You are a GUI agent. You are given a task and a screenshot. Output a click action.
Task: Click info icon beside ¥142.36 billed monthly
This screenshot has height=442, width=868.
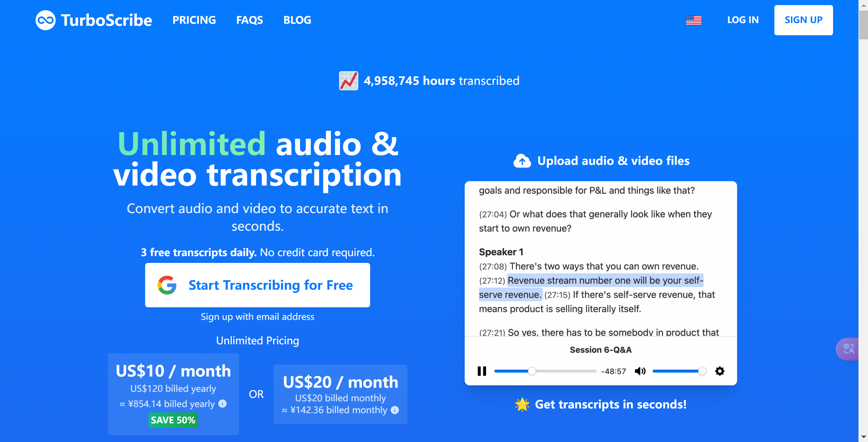click(395, 410)
